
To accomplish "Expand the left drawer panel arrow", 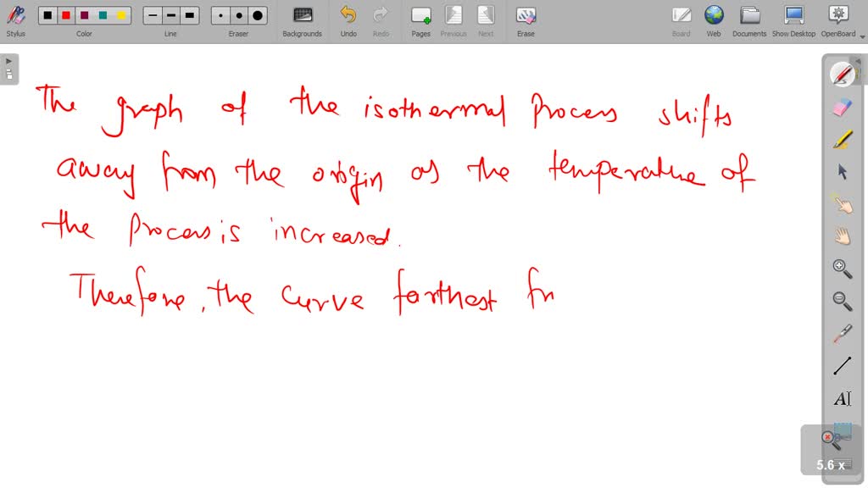I will [x=8, y=60].
